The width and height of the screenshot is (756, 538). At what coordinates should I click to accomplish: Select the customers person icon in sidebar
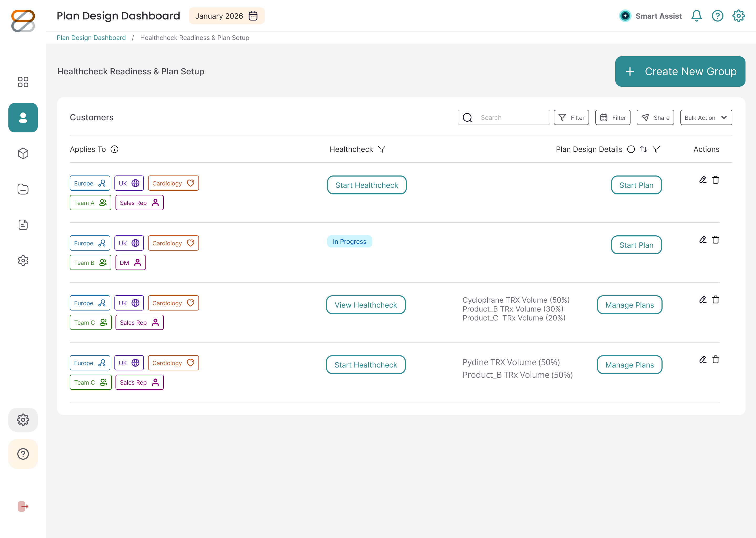point(23,118)
